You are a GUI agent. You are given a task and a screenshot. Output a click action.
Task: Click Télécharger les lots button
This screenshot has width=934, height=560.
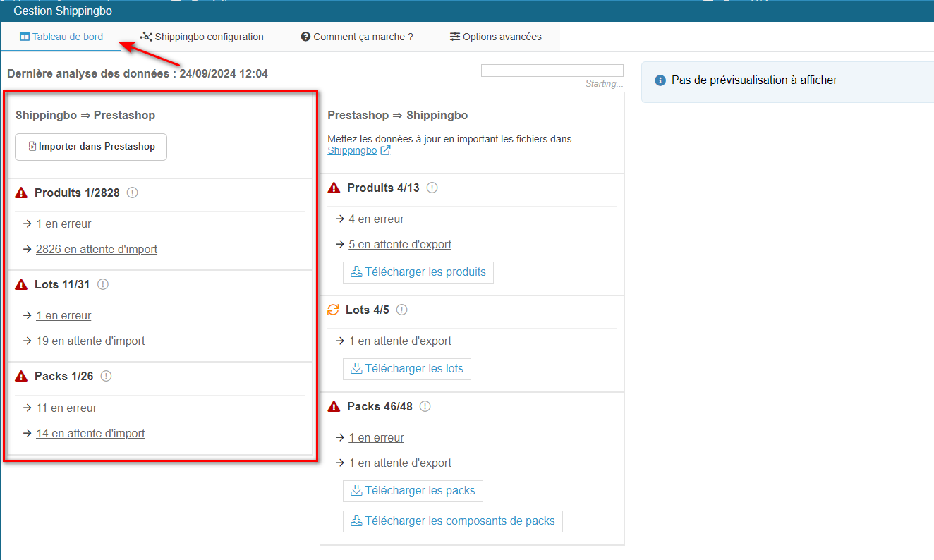tap(407, 369)
